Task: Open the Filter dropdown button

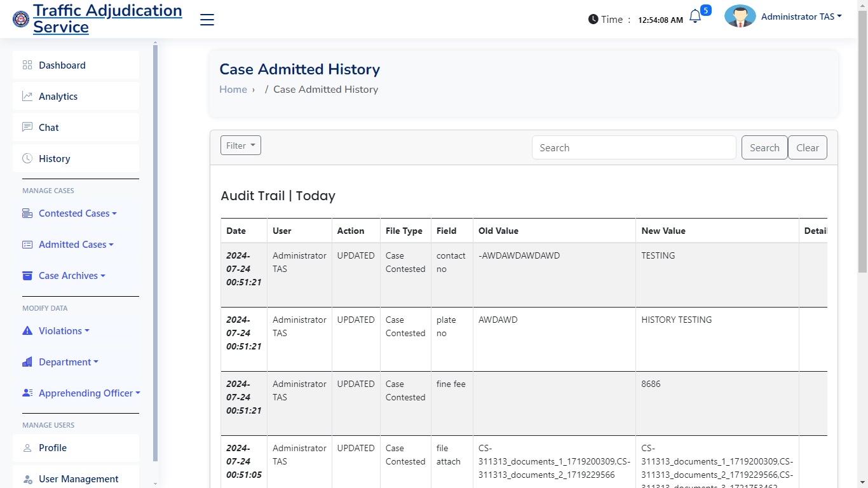Action: (x=240, y=146)
